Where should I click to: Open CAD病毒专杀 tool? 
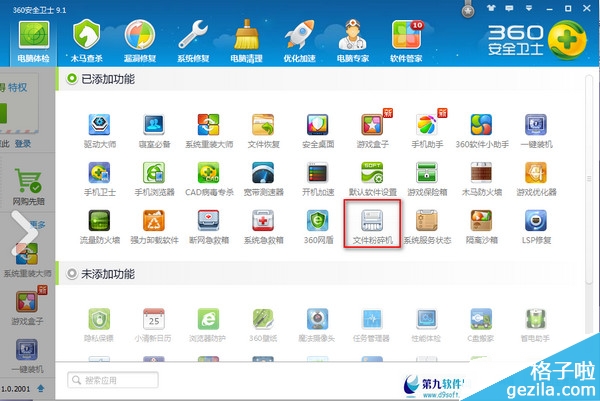209,179
